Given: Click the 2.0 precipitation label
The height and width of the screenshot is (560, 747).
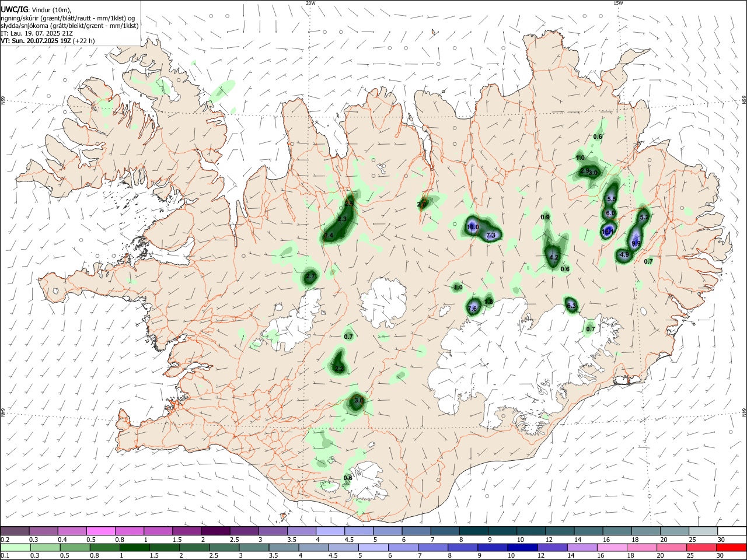Looking at the screenshot, I should [422, 204].
